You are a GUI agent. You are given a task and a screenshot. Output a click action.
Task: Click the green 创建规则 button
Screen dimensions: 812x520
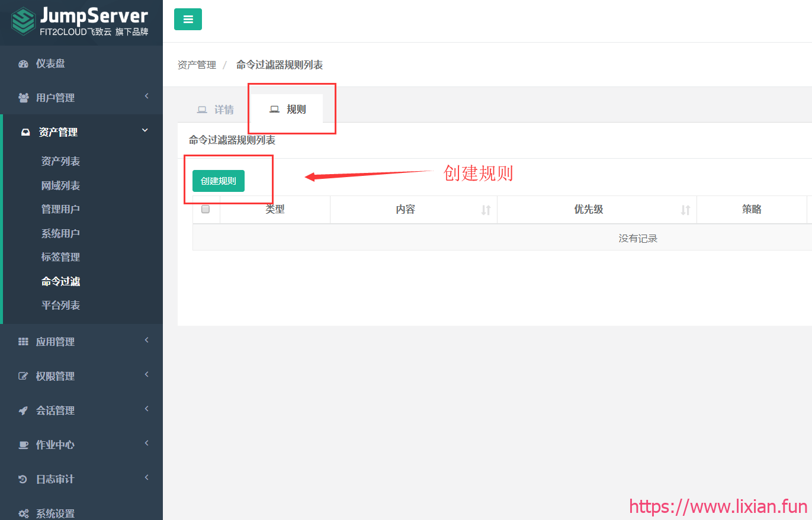coord(218,181)
